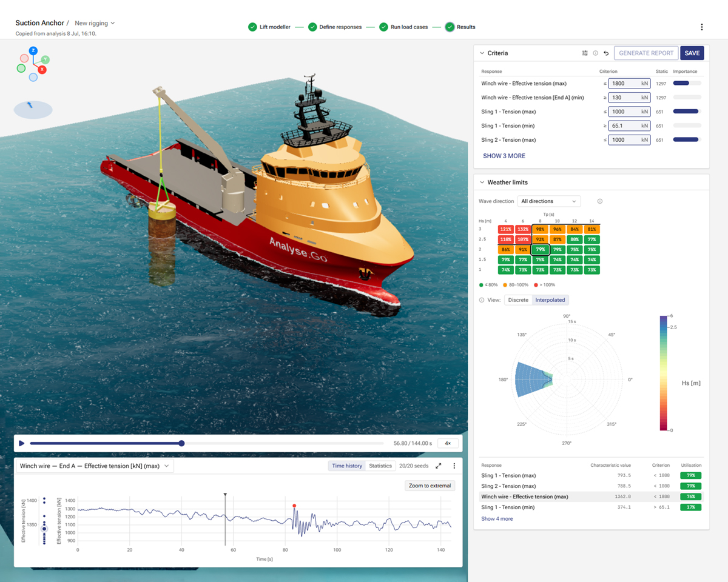Click the Generate Report button
This screenshot has height=582, width=728.
(x=646, y=53)
